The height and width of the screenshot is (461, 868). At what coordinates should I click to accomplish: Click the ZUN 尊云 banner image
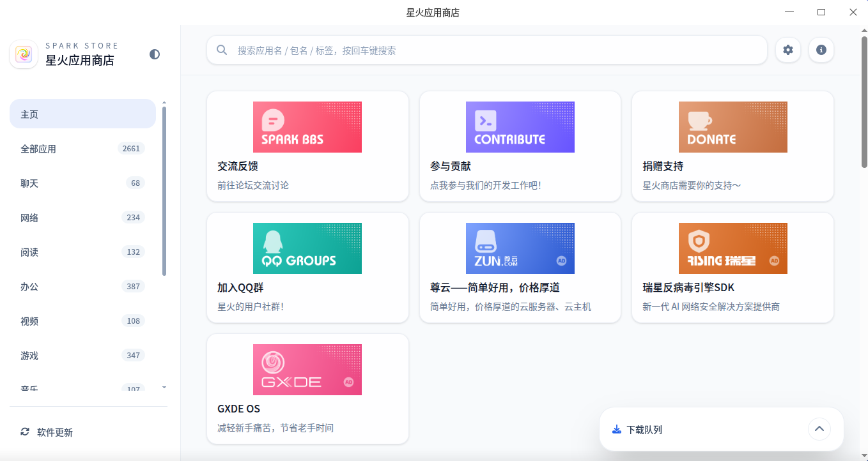tap(520, 248)
